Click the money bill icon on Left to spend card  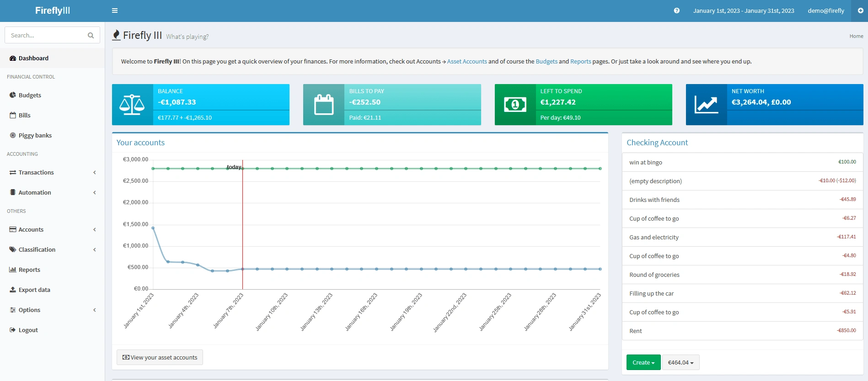pyautogui.click(x=515, y=105)
